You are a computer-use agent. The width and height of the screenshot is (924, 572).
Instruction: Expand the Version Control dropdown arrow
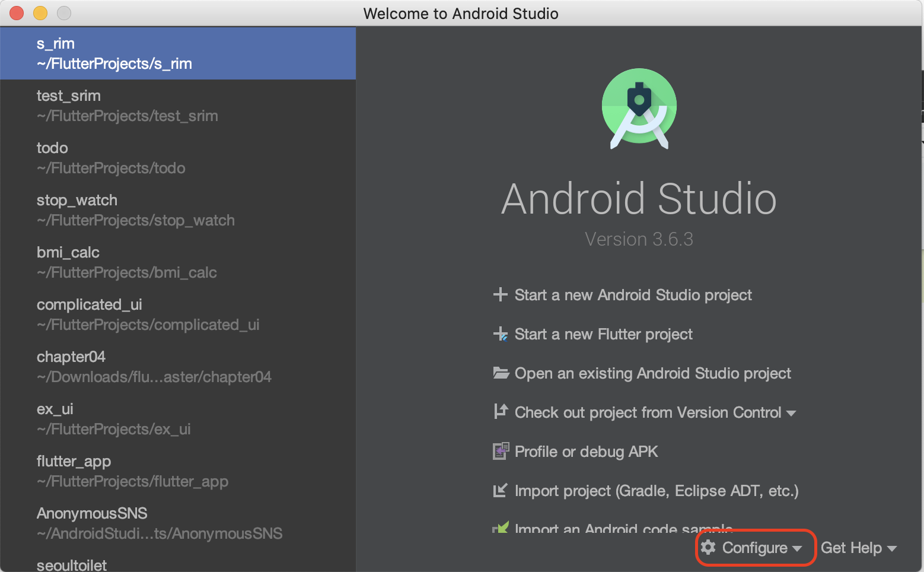coord(791,413)
